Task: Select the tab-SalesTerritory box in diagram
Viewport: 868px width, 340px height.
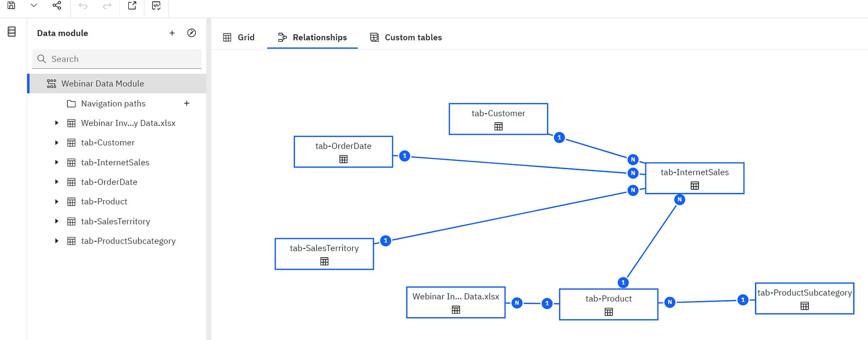Action: pyautogui.click(x=324, y=254)
